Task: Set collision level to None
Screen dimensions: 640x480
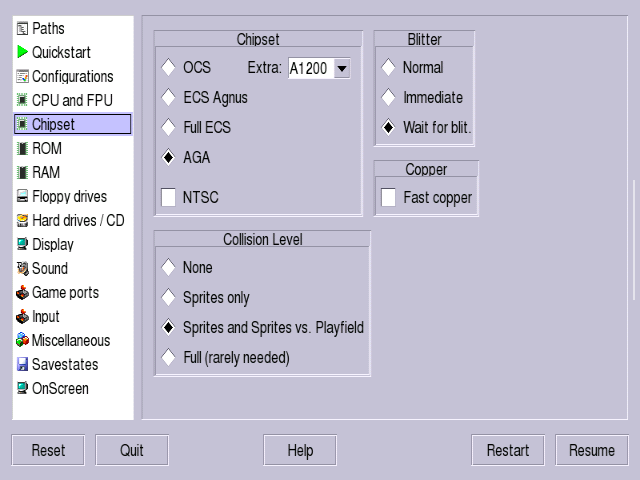Action: point(168,267)
